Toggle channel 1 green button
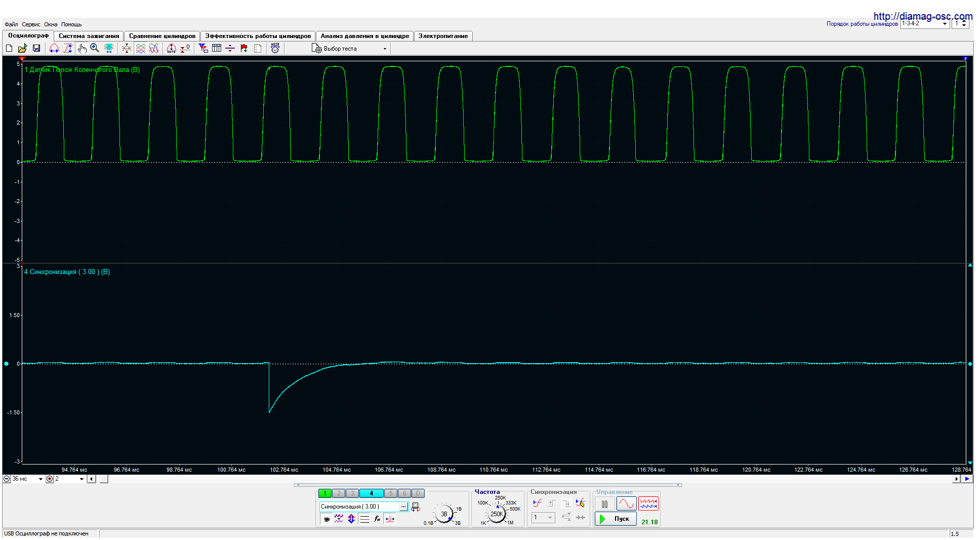Viewport: 980px width, 540px height. [325, 493]
